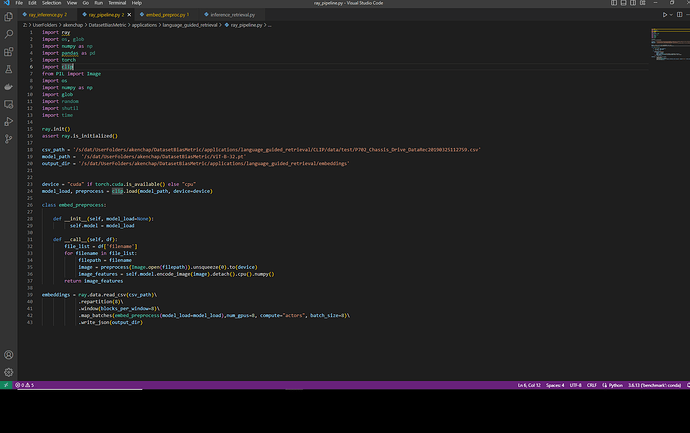Click the minimap code overview
The height and width of the screenshot is (433, 690).
tap(670, 44)
